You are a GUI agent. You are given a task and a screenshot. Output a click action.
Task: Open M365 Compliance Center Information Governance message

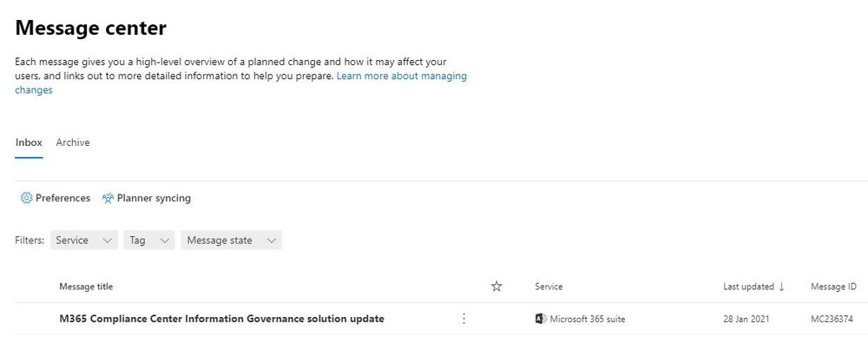(221, 319)
